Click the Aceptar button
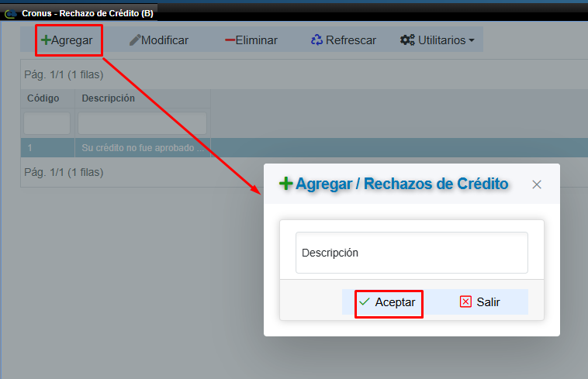This screenshot has width=588, height=379. click(388, 302)
